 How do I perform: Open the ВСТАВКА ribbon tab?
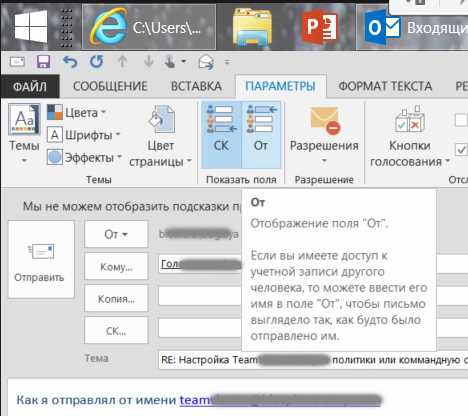click(196, 86)
